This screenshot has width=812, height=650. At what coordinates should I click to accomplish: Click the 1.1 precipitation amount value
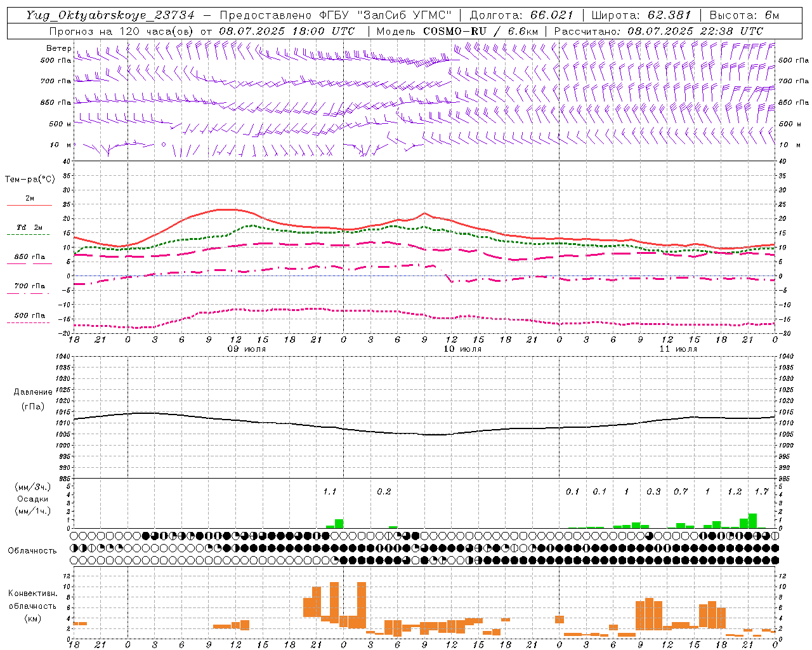pos(329,492)
